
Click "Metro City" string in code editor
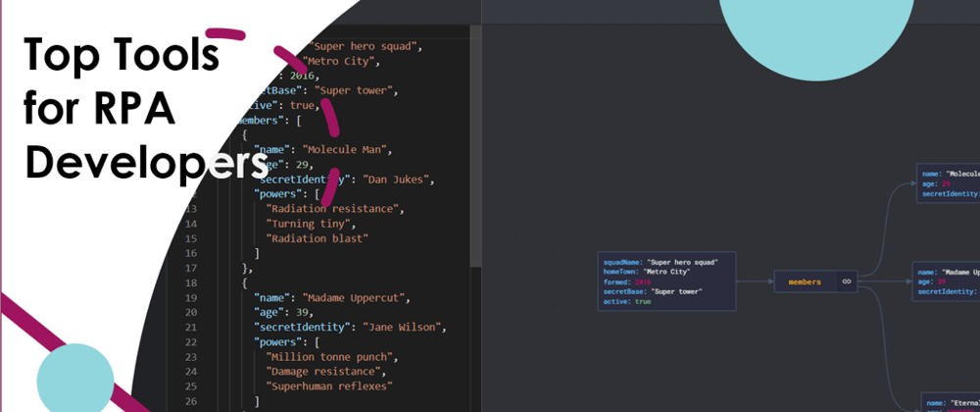[x=338, y=61]
